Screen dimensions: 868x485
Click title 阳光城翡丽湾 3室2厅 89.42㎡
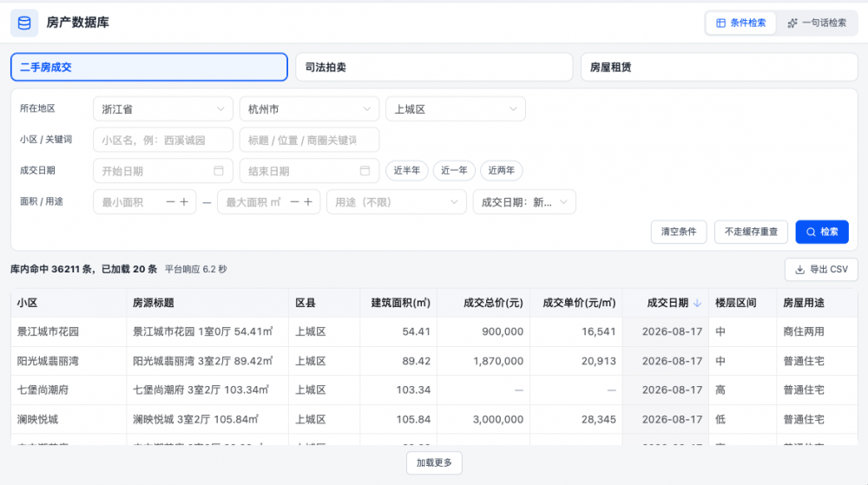coord(202,361)
